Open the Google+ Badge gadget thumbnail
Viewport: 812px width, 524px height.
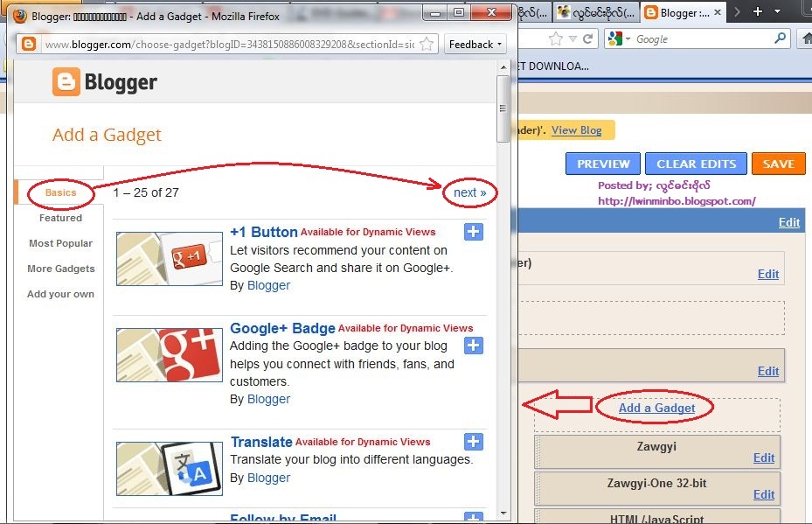(170, 355)
